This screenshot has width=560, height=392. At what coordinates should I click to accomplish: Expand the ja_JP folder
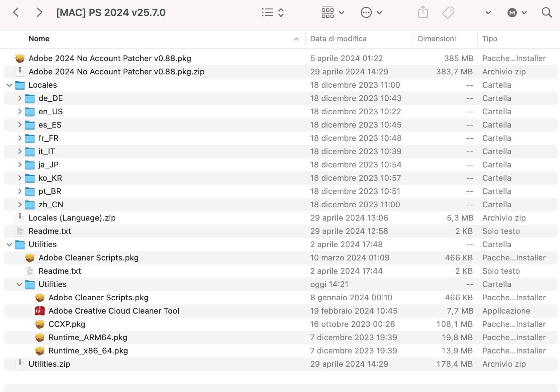20,164
